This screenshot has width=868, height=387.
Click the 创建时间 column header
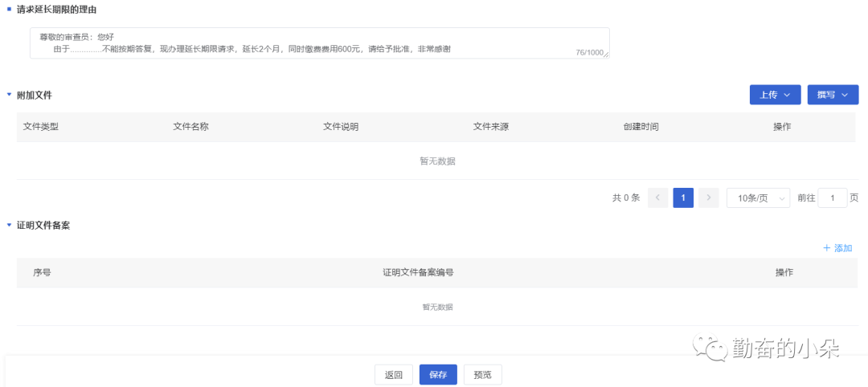coord(641,127)
